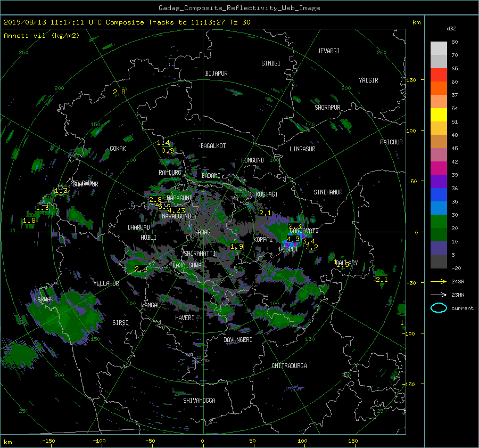
Task: Click the HAVERI city label
Action: (x=185, y=318)
